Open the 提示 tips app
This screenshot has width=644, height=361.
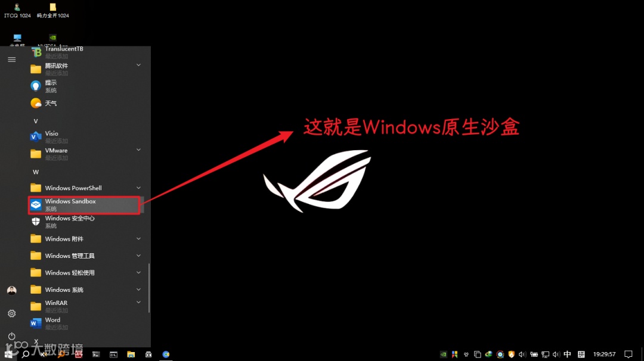(86, 86)
